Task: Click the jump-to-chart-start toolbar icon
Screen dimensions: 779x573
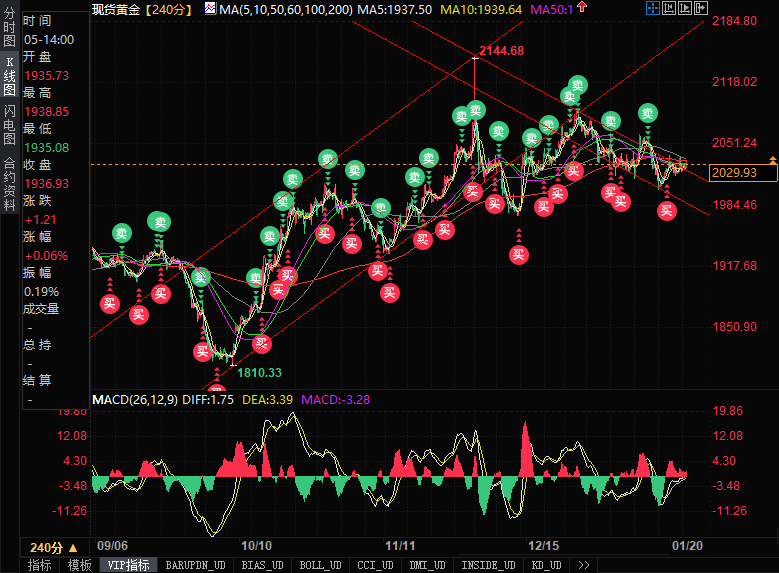Action: coord(671,8)
